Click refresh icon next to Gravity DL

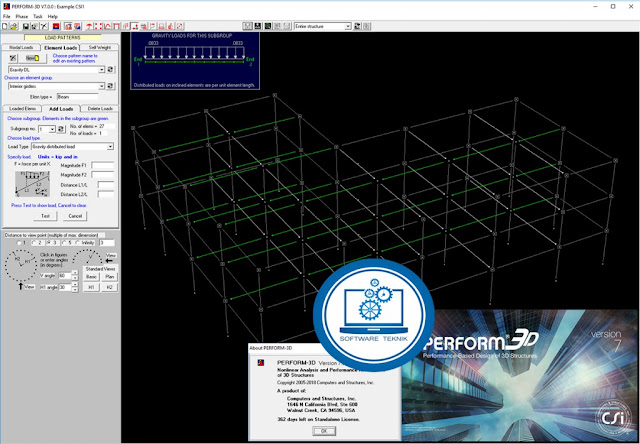click(110, 70)
